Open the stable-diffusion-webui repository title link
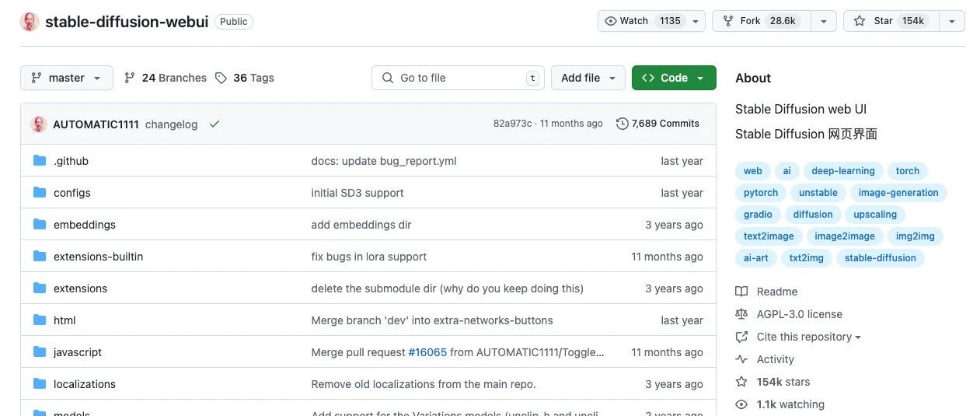980x416 pixels. pos(127,22)
